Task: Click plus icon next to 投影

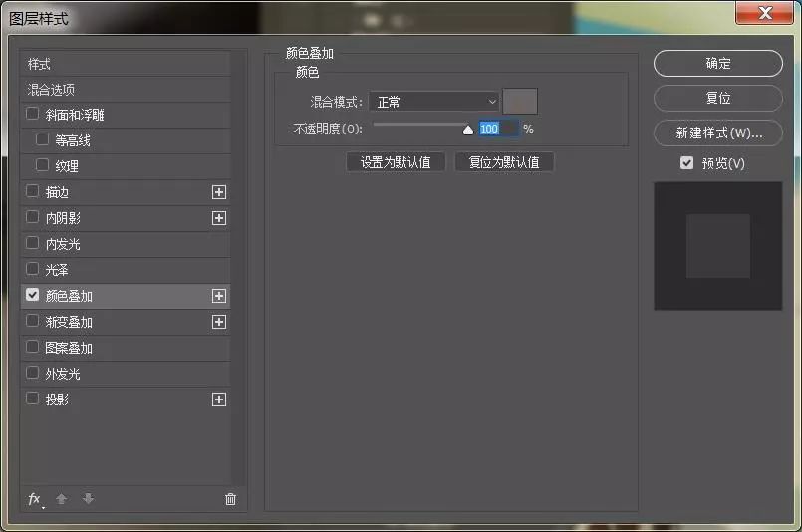Action: click(x=219, y=399)
